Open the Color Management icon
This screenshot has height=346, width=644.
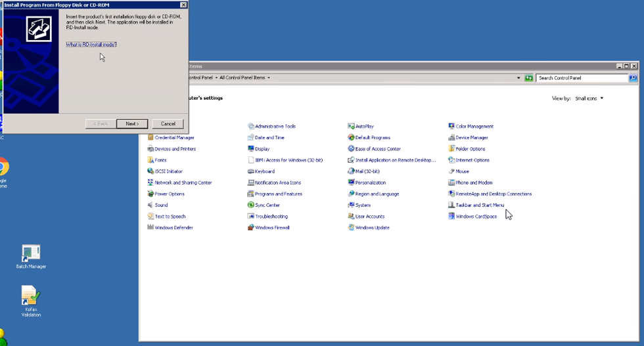pos(451,127)
